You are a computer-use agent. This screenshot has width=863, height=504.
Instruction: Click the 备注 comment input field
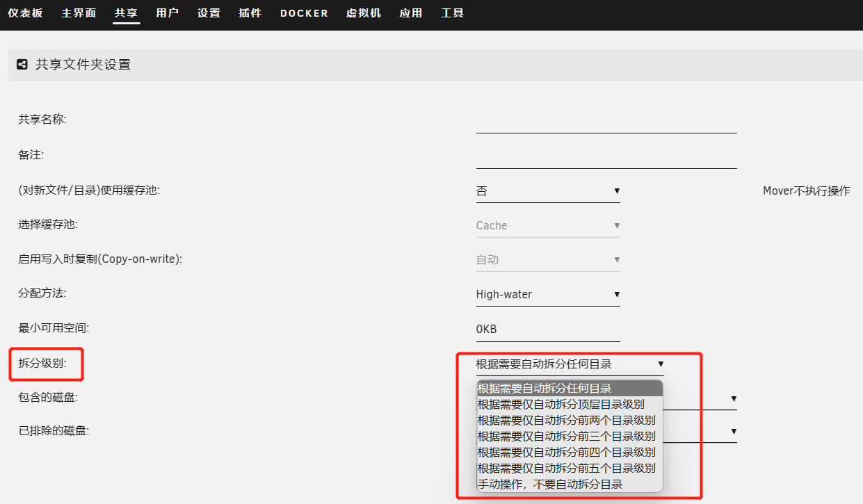point(606,157)
